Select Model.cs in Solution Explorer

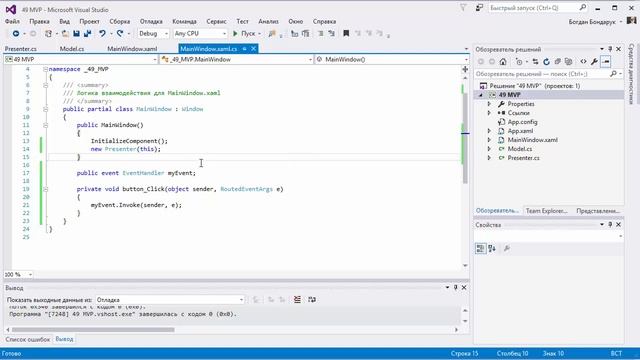click(x=520, y=149)
